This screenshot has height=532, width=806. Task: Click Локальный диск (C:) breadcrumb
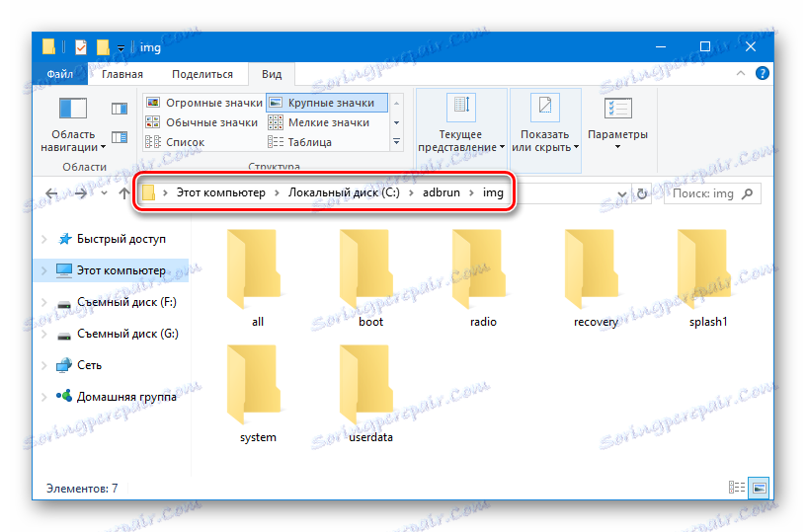344,192
